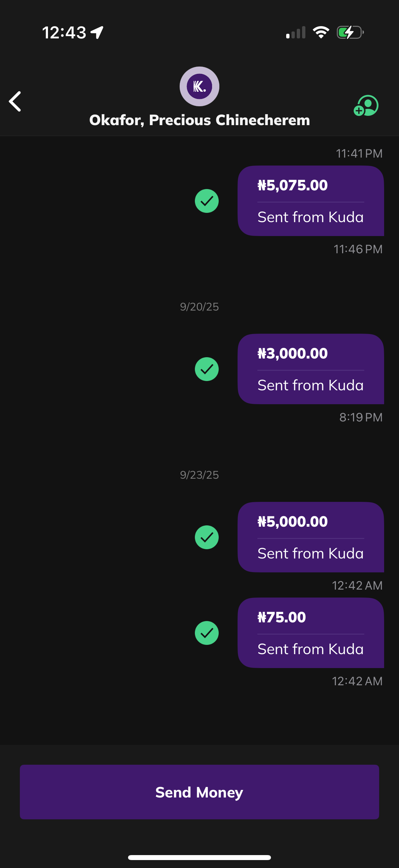Tap the 9/23/25 date separator
The width and height of the screenshot is (399, 868).
(x=199, y=475)
